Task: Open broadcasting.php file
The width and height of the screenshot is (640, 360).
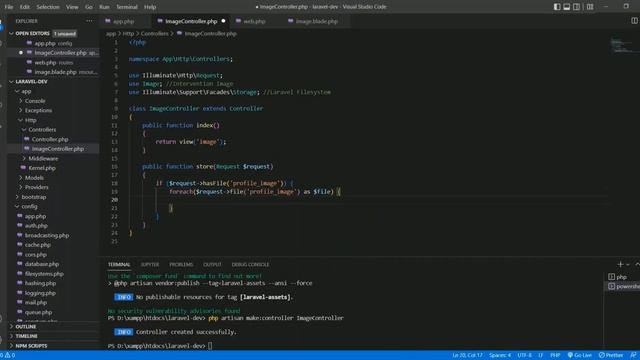Action: (x=47, y=236)
